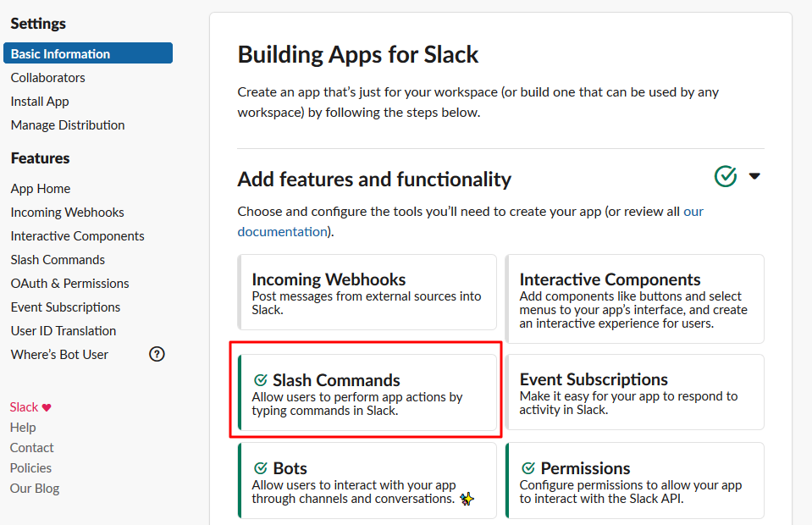This screenshot has width=812, height=525.
Task: Navigate to OAuth & Permissions
Action: tap(70, 283)
